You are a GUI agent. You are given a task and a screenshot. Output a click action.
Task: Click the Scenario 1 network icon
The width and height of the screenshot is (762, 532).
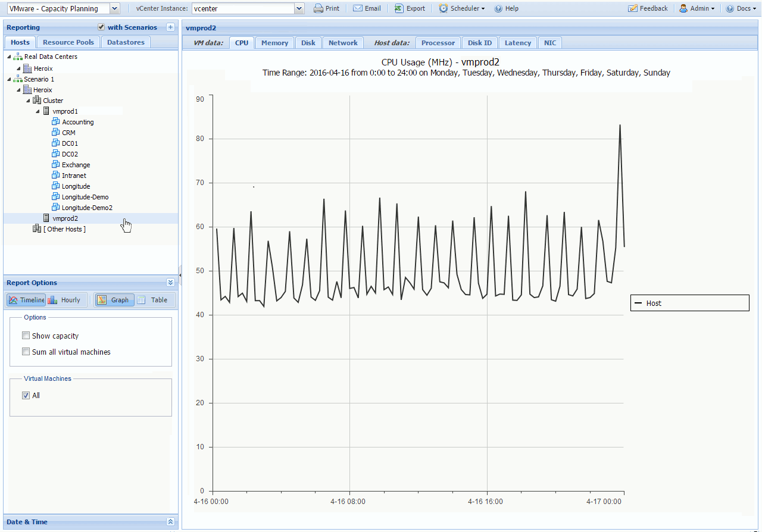click(x=18, y=79)
